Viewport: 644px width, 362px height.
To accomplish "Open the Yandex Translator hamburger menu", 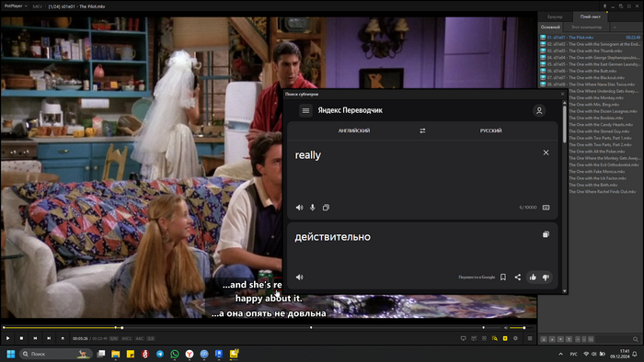I will click(305, 110).
